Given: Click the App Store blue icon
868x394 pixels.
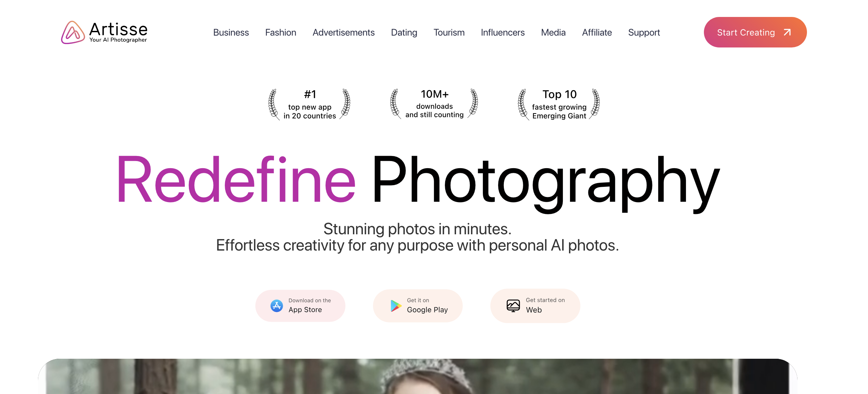Looking at the screenshot, I should click(x=277, y=306).
